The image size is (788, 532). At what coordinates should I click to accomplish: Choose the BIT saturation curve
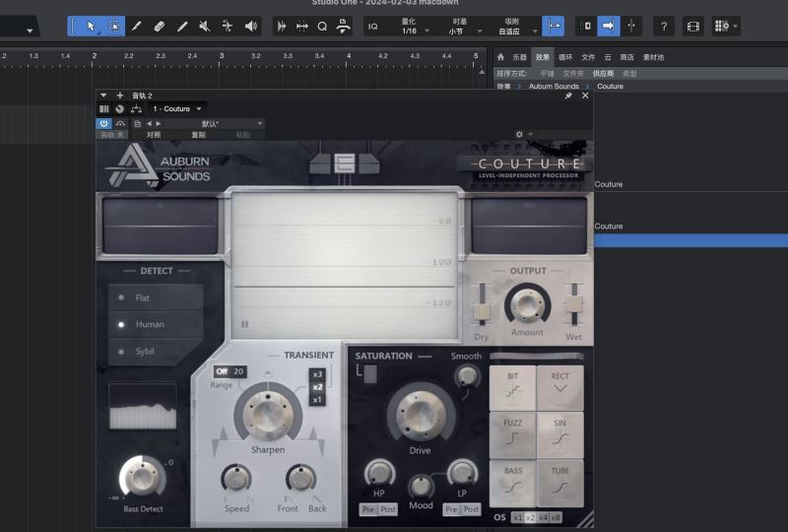point(512,387)
